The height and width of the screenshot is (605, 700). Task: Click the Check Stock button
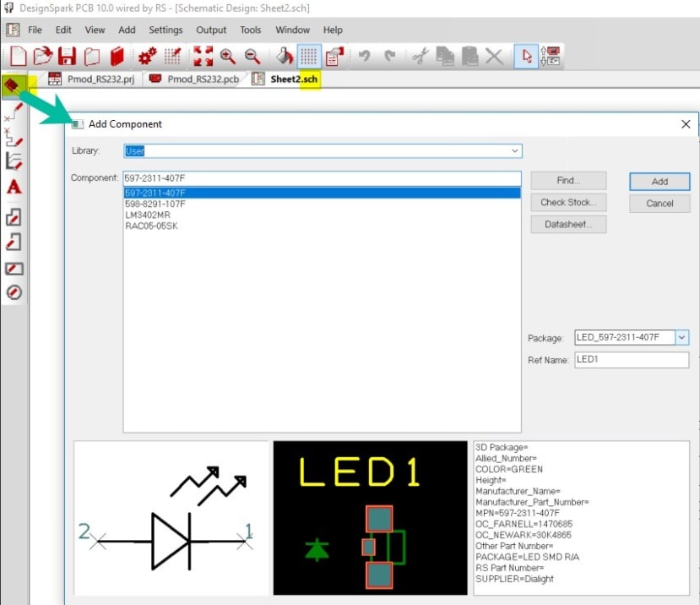point(567,202)
